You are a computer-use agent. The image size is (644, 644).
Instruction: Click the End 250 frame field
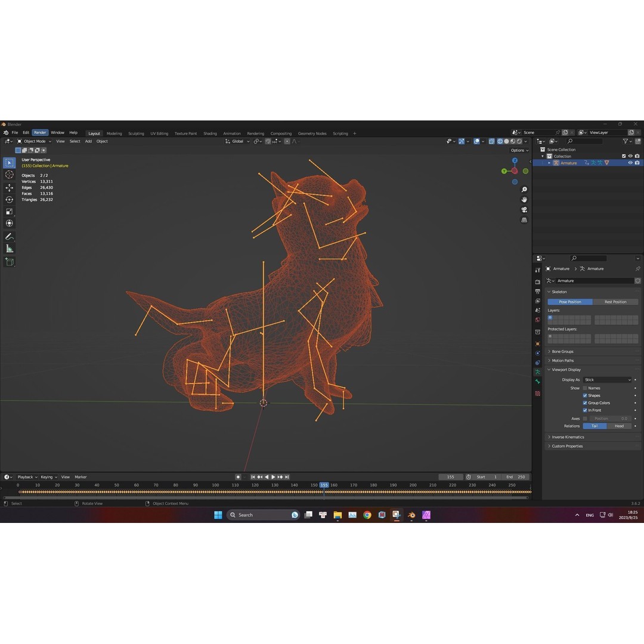click(x=516, y=477)
